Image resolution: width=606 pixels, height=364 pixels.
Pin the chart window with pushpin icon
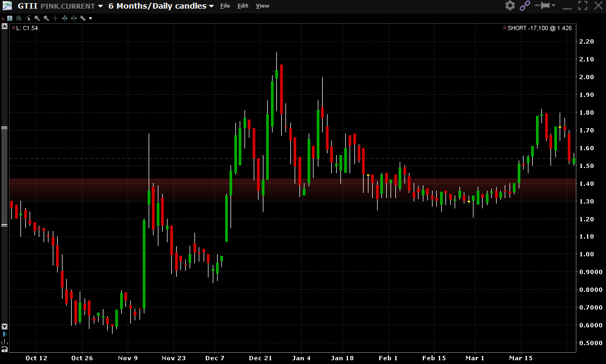[542, 5]
